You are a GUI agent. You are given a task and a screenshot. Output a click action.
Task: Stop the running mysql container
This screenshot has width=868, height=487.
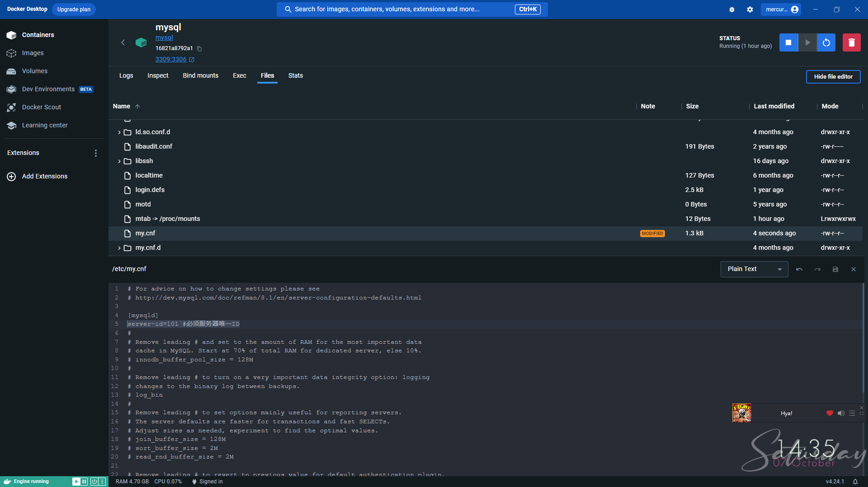(x=788, y=42)
